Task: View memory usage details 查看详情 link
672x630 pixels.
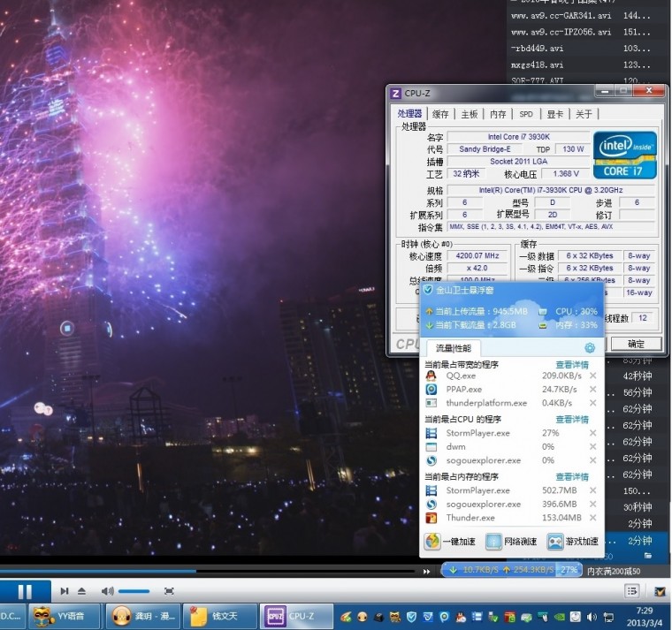Action: click(572, 476)
